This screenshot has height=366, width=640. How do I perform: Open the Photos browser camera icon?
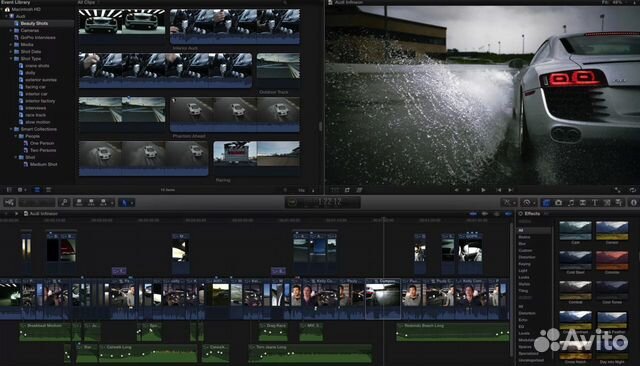(558, 202)
